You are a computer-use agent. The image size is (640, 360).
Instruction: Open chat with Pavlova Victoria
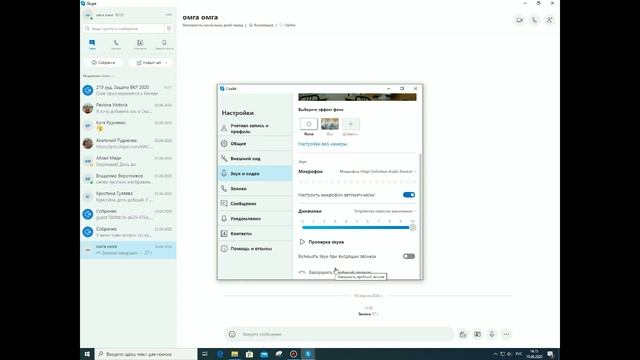(x=128, y=108)
